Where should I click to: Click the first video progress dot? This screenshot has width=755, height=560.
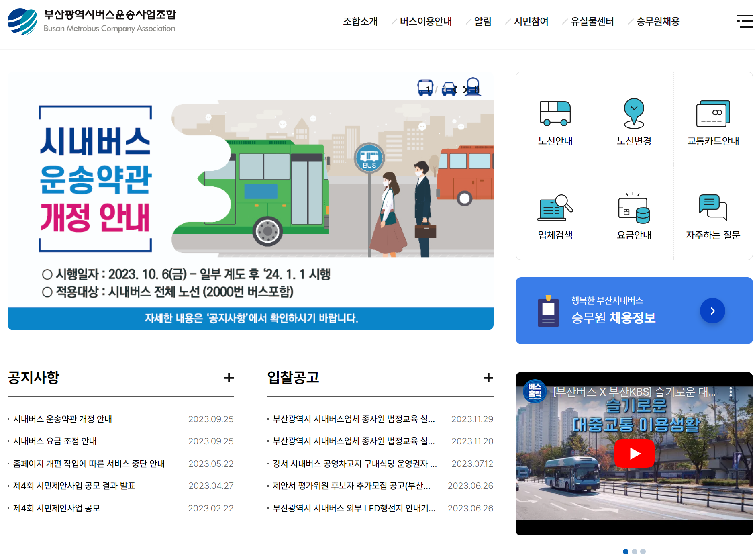point(626,552)
